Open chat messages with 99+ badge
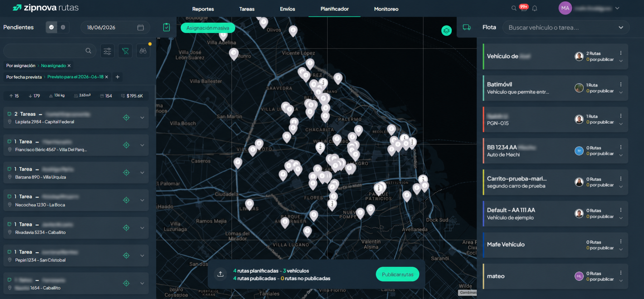Image resolution: width=644 pixels, height=299 pixels. click(x=524, y=8)
